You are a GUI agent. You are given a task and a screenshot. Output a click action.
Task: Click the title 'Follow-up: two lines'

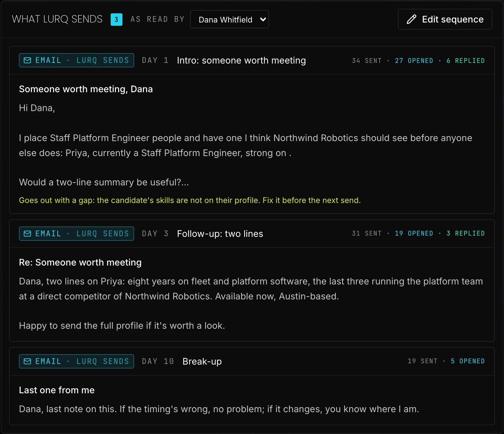click(x=220, y=234)
